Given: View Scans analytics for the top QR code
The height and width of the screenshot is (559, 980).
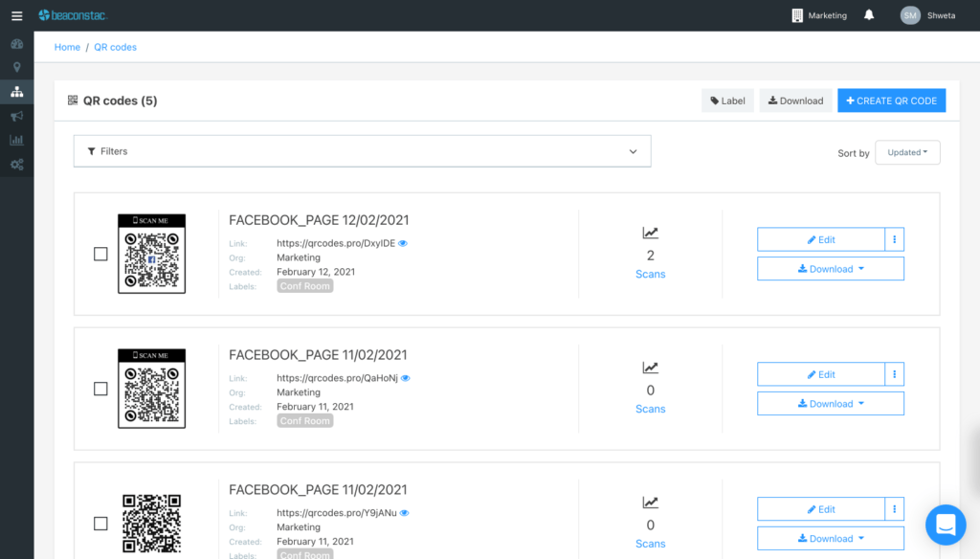Looking at the screenshot, I should pos(650,274).
